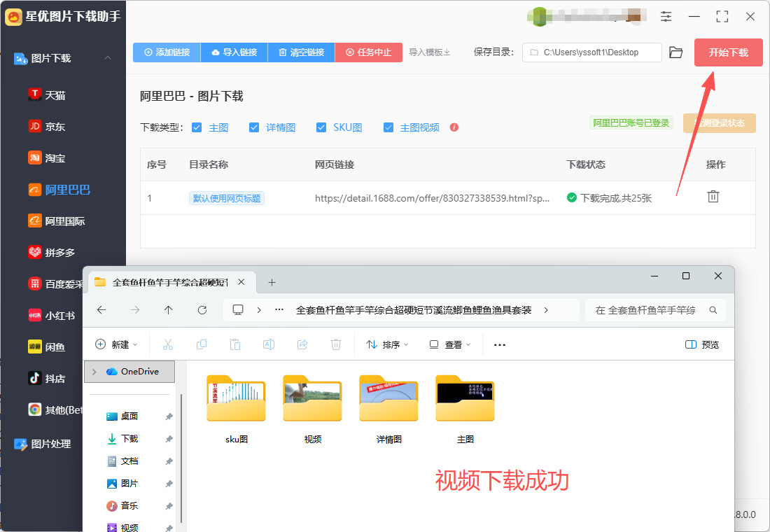This screenshot has height=532, width=770.
Task: Click 默认使用网页标题 directory tag
Action: click(x=227, y=198)
